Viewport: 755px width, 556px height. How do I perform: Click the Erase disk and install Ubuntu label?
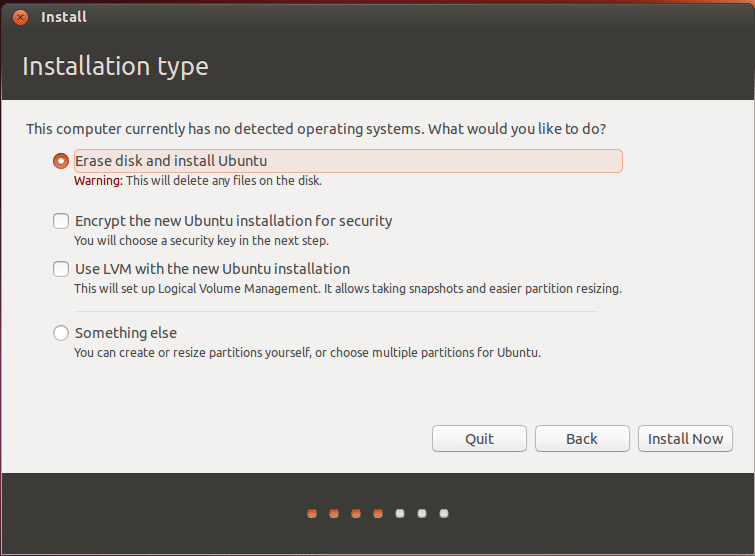pos(348,161)
